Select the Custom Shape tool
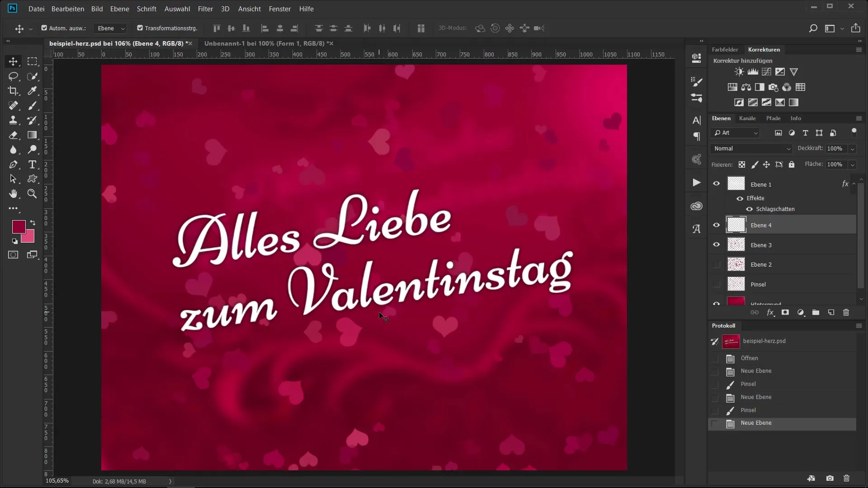The image size is (868, 488). [32, 179]
